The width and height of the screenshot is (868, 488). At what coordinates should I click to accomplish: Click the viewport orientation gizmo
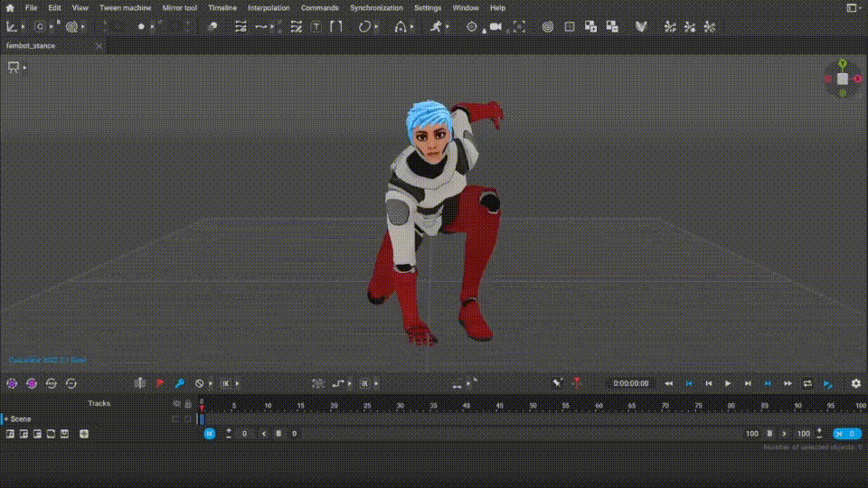[x=843, y=79]
